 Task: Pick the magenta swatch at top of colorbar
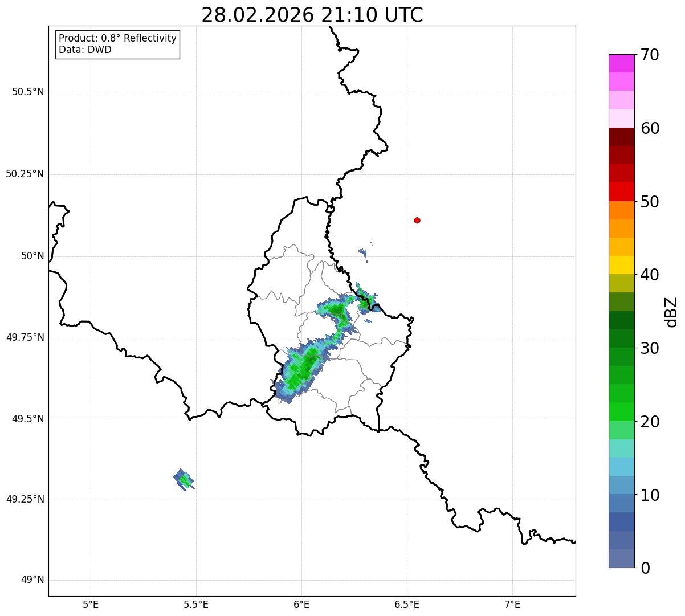621,63
